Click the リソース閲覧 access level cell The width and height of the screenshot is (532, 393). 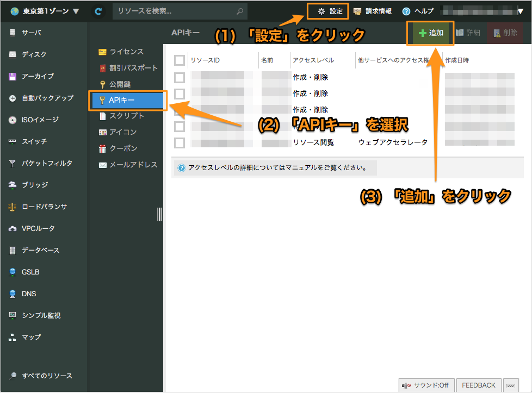(313, 142)
